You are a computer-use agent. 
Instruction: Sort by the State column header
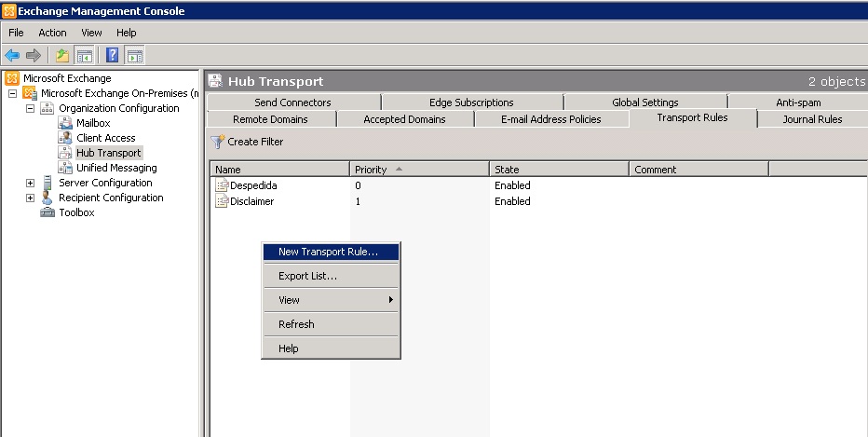(x=559, y=170)
